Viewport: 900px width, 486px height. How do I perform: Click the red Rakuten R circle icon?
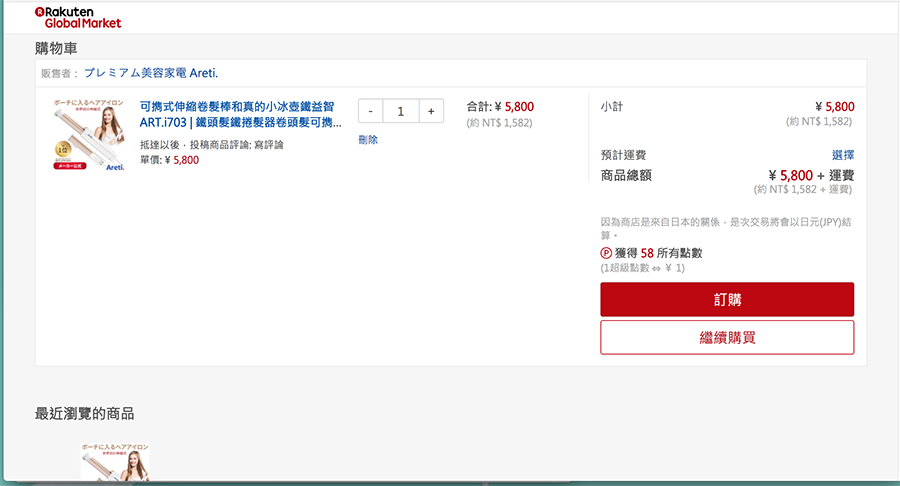39,11
